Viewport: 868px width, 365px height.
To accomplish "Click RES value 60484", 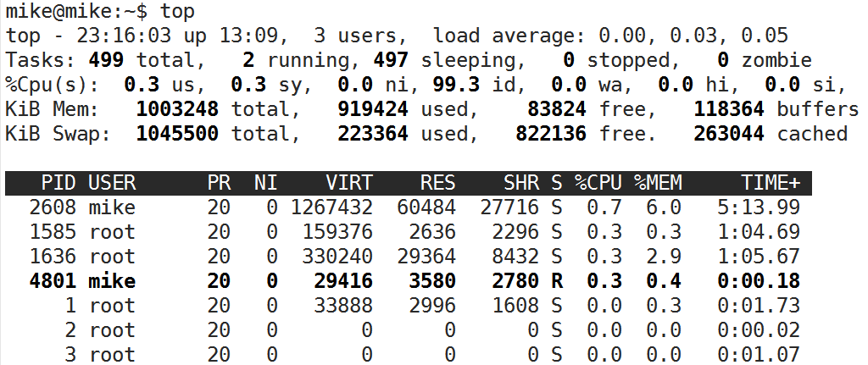I will tap(426, 207).
